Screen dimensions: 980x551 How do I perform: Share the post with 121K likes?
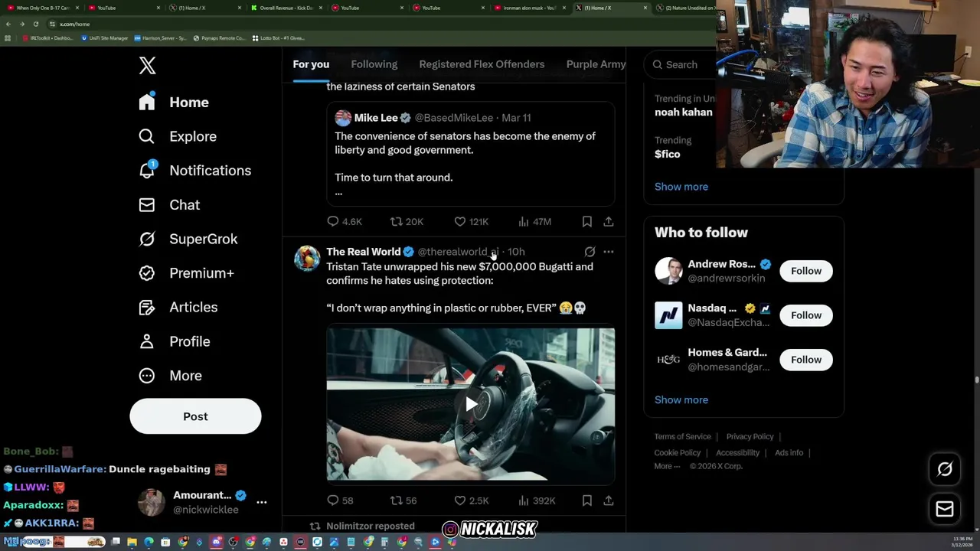pos(609,221)
